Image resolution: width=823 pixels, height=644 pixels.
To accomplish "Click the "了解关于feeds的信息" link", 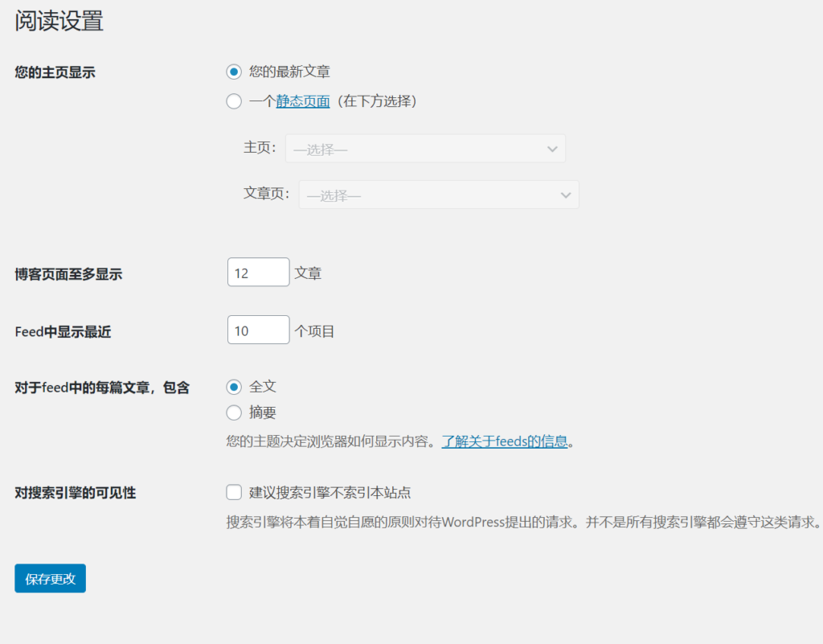I will tap(504, 441).
